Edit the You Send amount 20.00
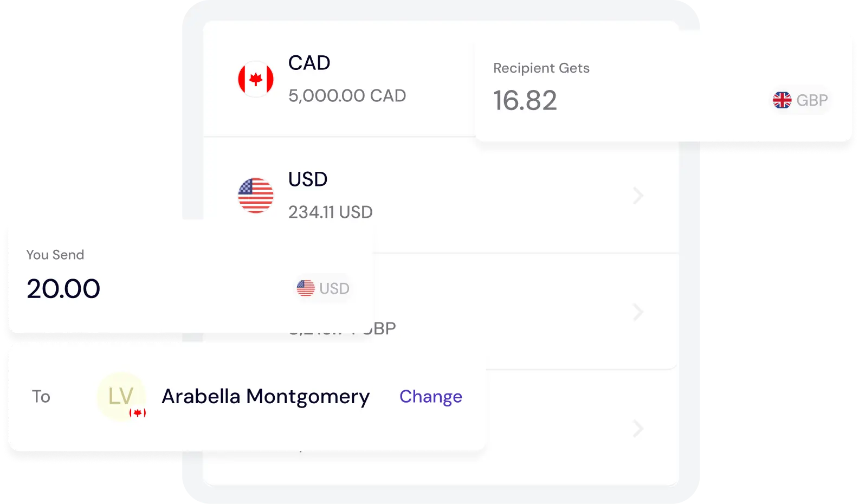The image size is (859, 504). coord(63,288)
